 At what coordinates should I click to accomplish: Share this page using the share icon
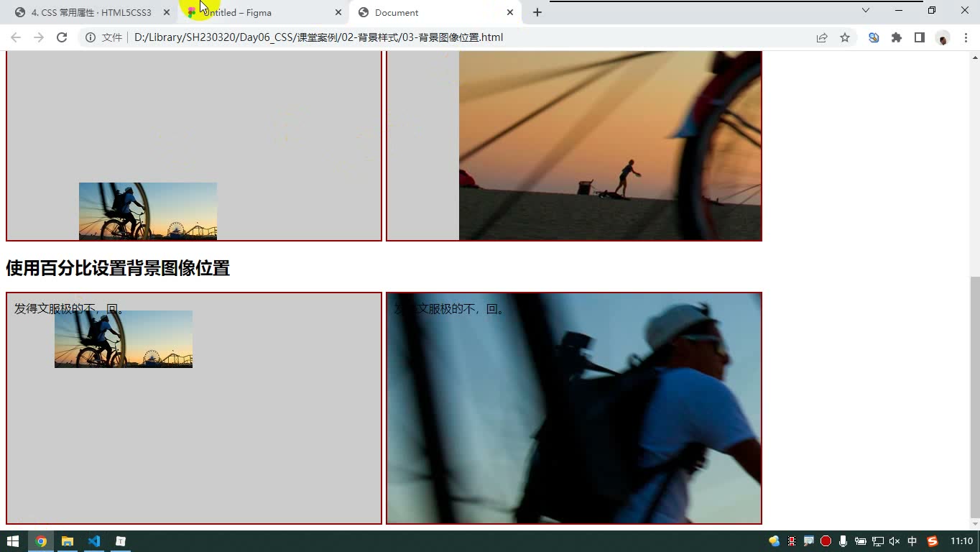pos(822,37)
